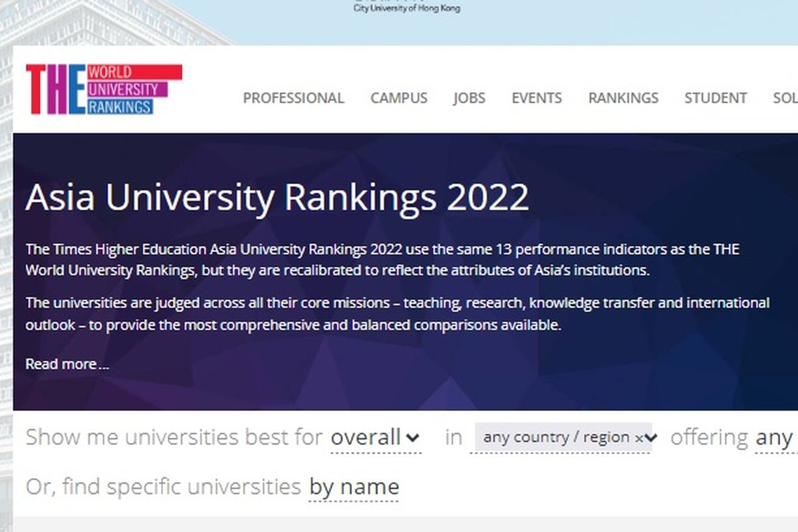Go to the JOBS section
The width and height of the screenshot is (798, 532).
tap(469, 98)
